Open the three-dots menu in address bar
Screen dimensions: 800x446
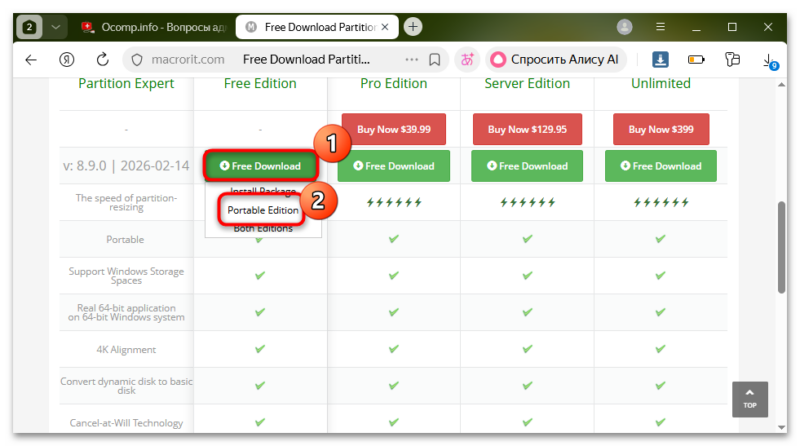411,60
